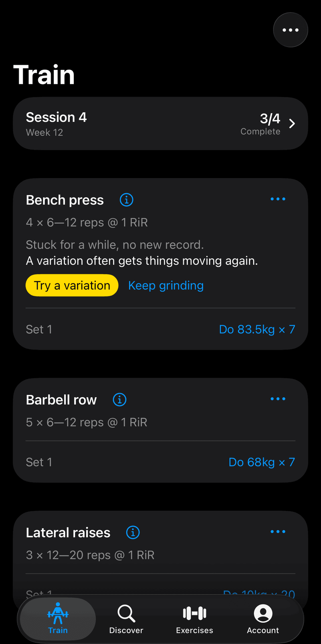Screen dimensions: 321x644
Task: Open the 3/4 Complete progress
Action: tap(260, 124)
